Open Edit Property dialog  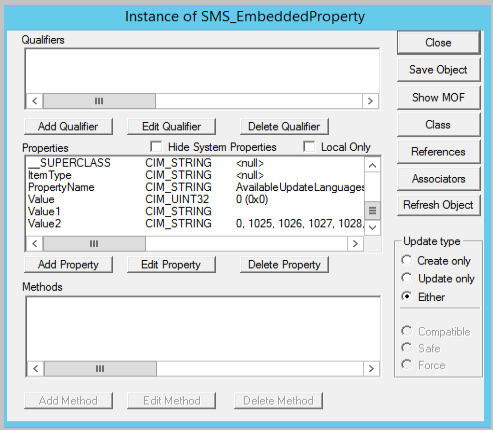click(171, 265)
